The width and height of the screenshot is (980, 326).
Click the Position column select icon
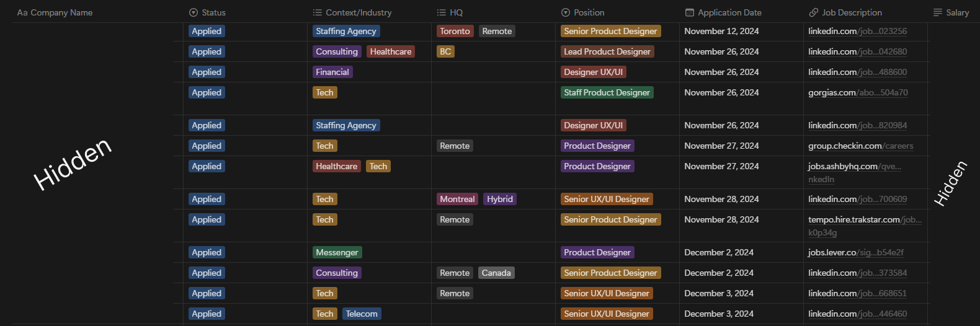[566, 12]
